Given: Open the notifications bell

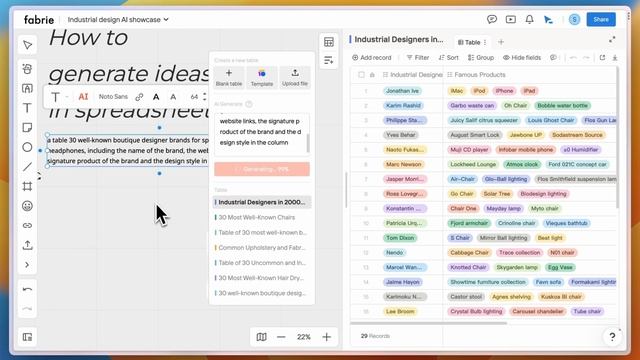Looking at the screenshot, I should pos(529,19).
